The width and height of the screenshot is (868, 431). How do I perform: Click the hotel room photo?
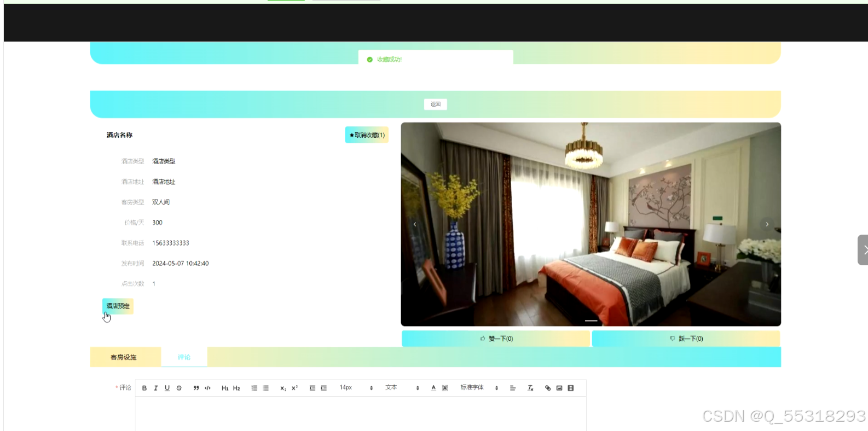(591, 224)
